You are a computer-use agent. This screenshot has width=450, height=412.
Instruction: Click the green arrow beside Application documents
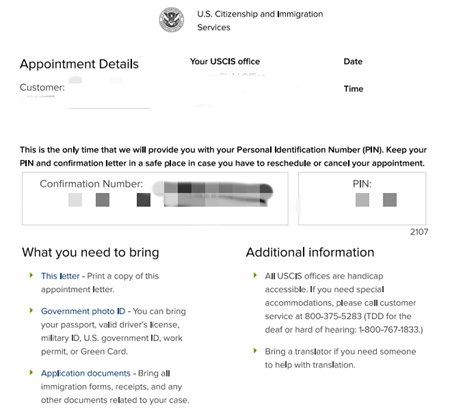31,372
